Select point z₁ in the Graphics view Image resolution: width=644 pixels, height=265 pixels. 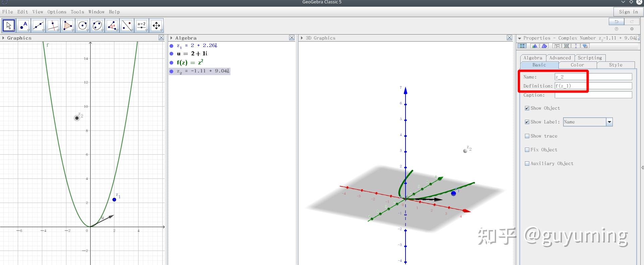coord(114,200)
